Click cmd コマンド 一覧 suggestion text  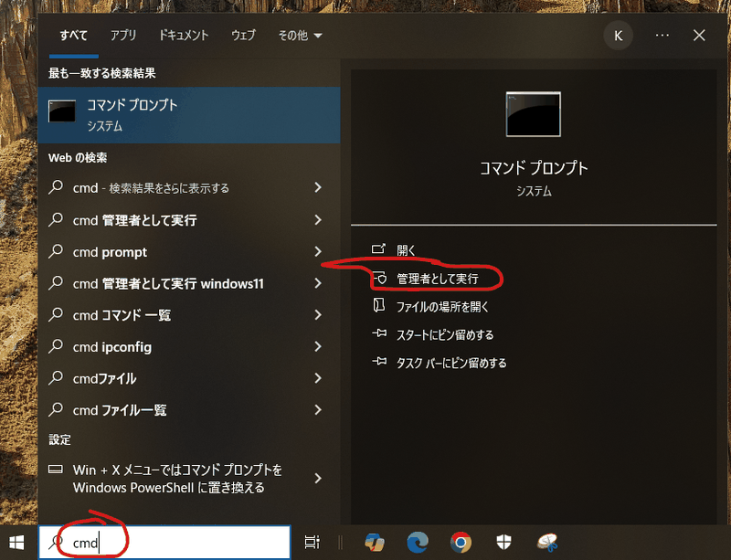click(122, 315)
